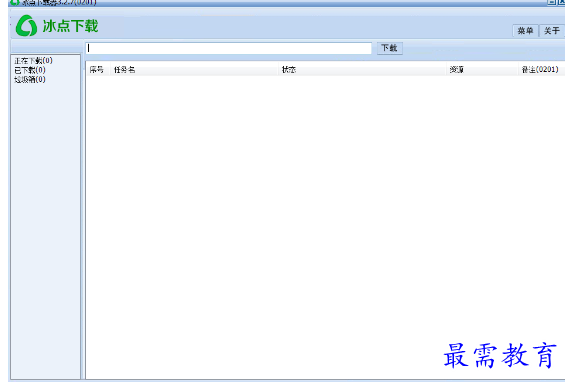Focus the download URL input field
This screenshot has width=565, height=387.
(x=228, y=48)
